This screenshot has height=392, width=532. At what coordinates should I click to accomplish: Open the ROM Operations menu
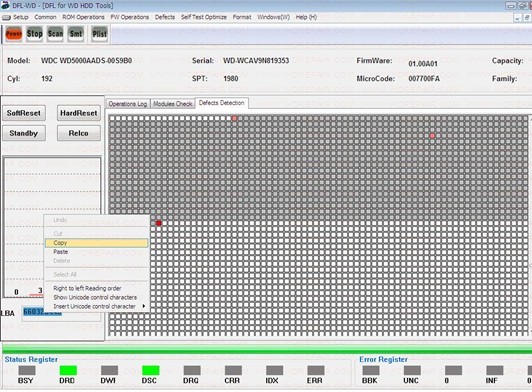coord(83,17)
